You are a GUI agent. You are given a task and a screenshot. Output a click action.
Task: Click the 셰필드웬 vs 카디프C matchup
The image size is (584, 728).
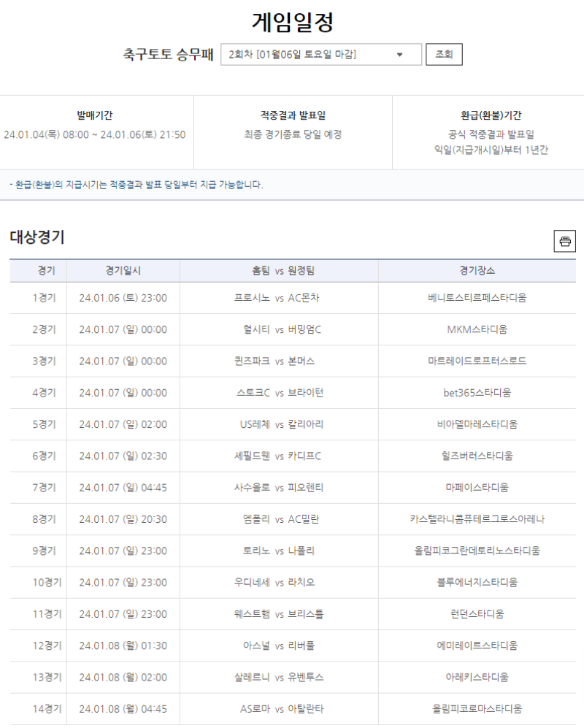click(x=277, y=456)
